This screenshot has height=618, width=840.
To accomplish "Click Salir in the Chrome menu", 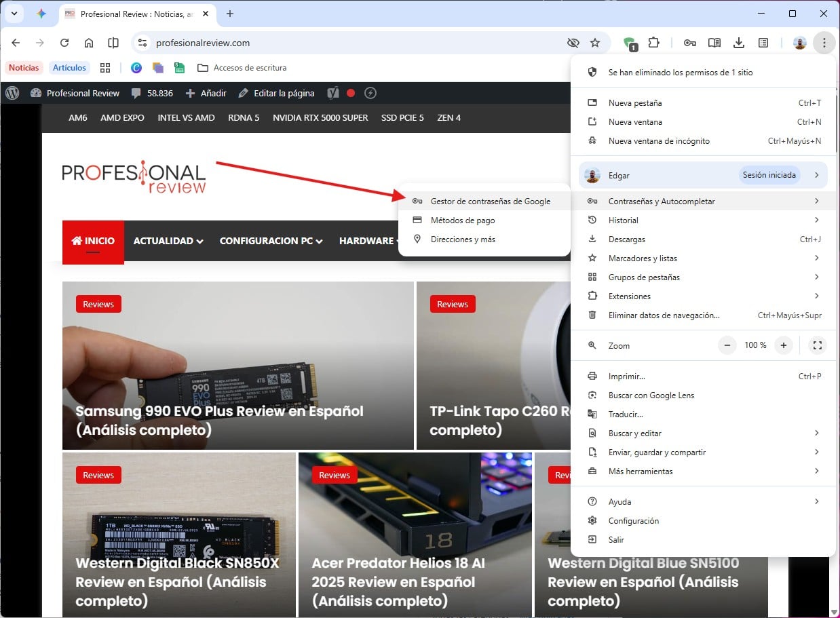I will (704, 540).
